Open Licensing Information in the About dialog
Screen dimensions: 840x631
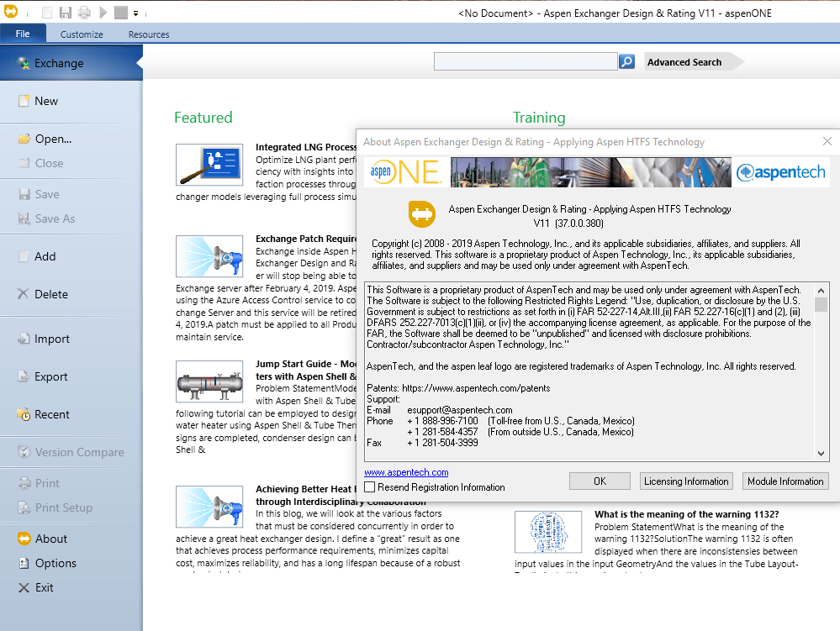pyautogui.click(x=686, y=481)
